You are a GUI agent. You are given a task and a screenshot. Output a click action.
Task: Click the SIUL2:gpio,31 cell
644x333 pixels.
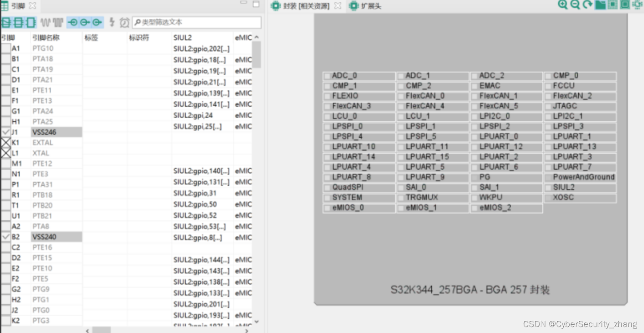(x=203, y=193)
